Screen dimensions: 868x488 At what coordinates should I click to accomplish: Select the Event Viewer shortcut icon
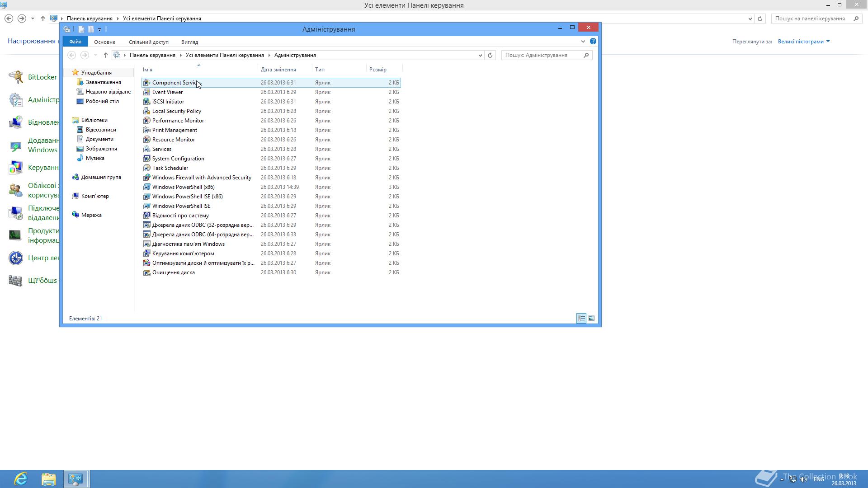tap(146, 92)
